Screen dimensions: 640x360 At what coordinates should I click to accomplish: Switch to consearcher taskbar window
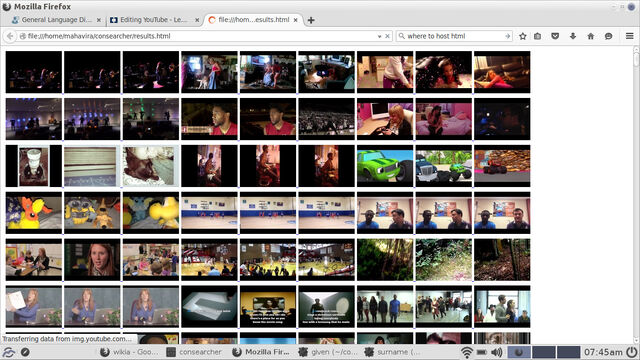click(194, 352)
